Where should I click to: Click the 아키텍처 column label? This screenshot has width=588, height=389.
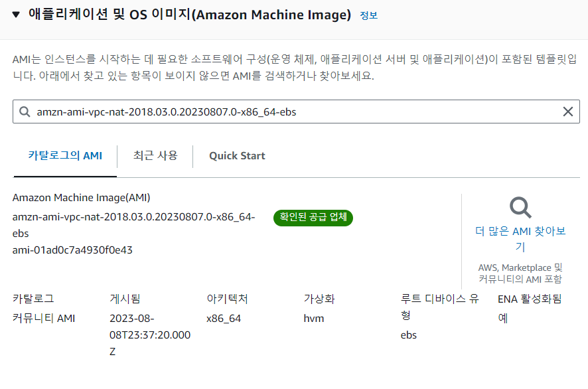[x=227, y=299]
